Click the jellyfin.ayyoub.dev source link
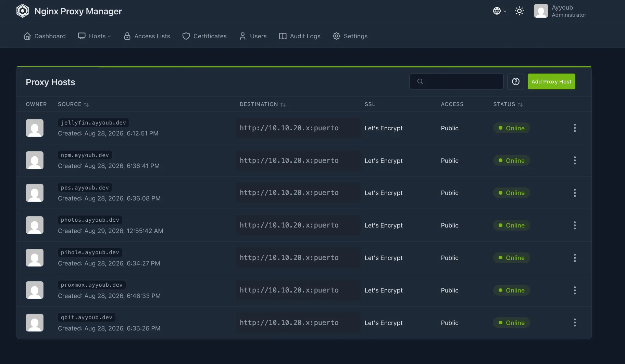Screen dimensions: 625x364 point(93,123)
